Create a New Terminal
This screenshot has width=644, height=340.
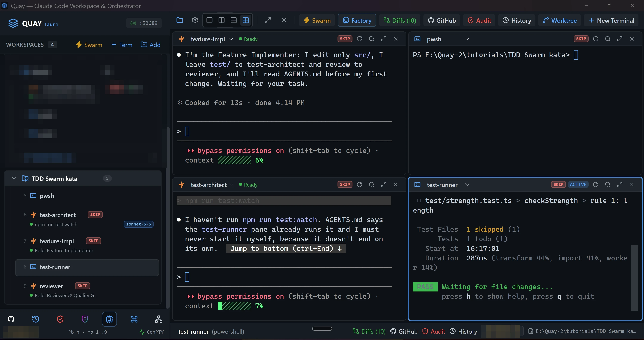(x=611, y=20)
